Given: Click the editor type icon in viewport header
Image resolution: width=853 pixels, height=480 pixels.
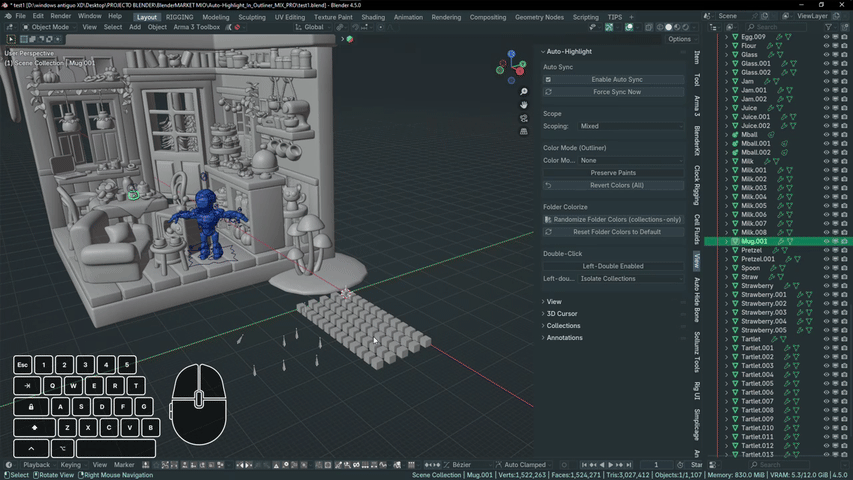Looking at the screenshot, I should tap(10, 27).
